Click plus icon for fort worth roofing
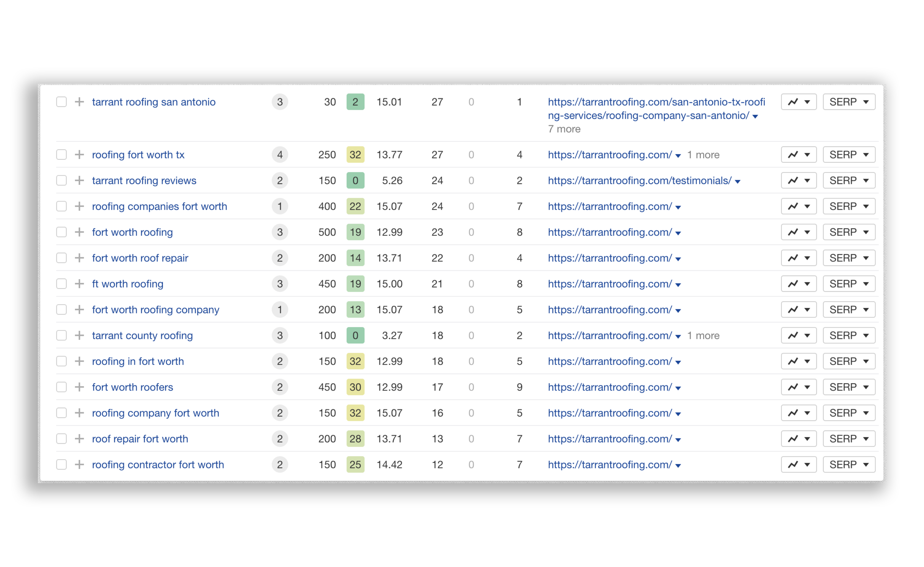 [x=79, y=232]
